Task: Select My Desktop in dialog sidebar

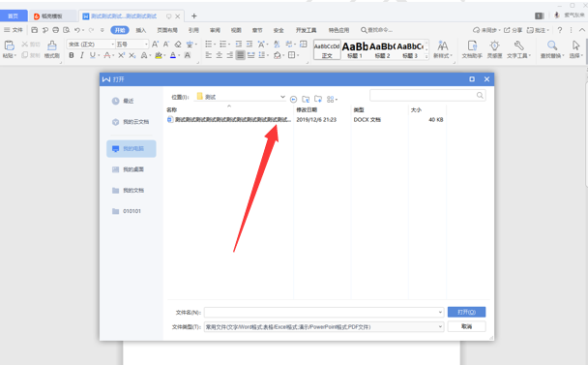Action: click(132, 169)
